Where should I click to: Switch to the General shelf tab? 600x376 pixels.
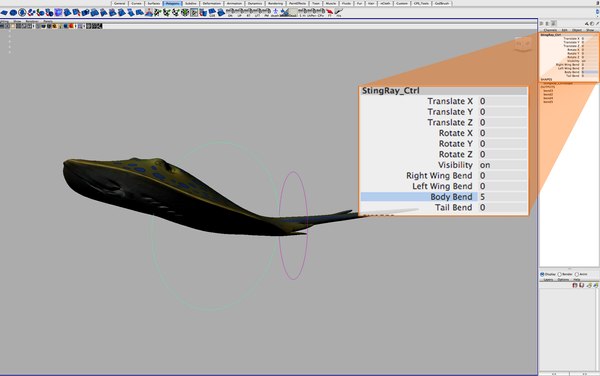120,3
